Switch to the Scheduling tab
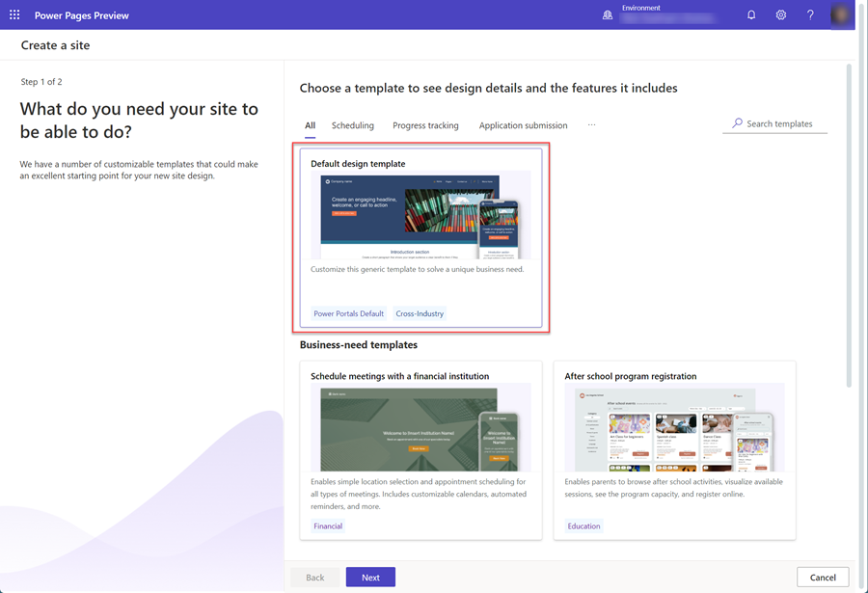The image size is (868, 593). [x=352, y=124]
